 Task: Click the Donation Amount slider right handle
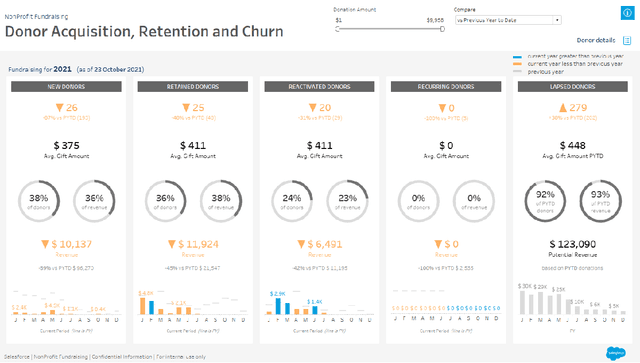pyautogui.click(x=442, y=29)
